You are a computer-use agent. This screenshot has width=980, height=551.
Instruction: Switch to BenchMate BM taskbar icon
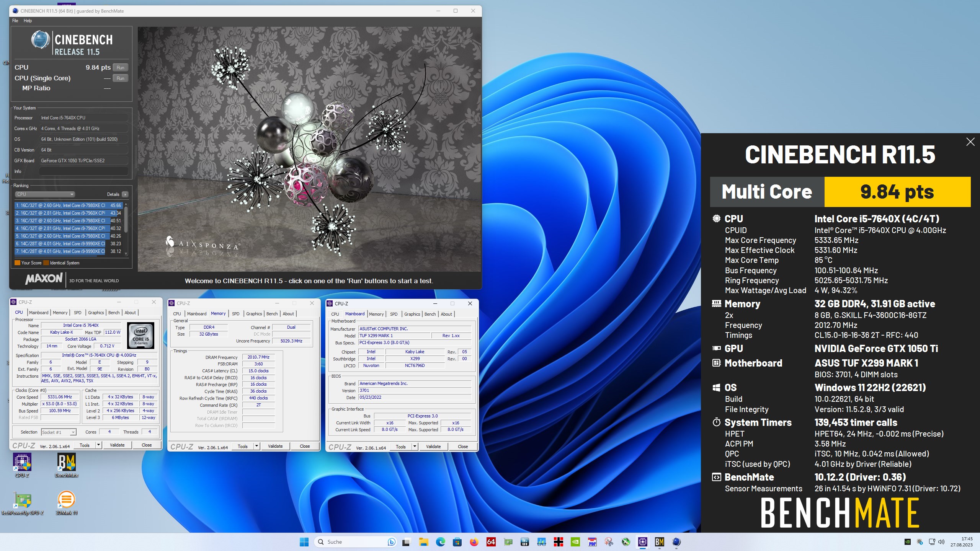660,542
